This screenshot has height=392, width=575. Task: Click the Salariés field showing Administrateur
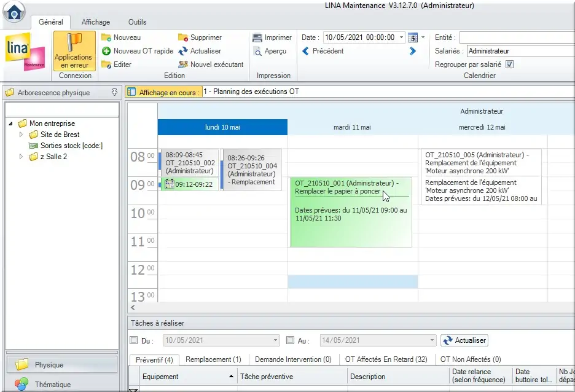point(521,51)
